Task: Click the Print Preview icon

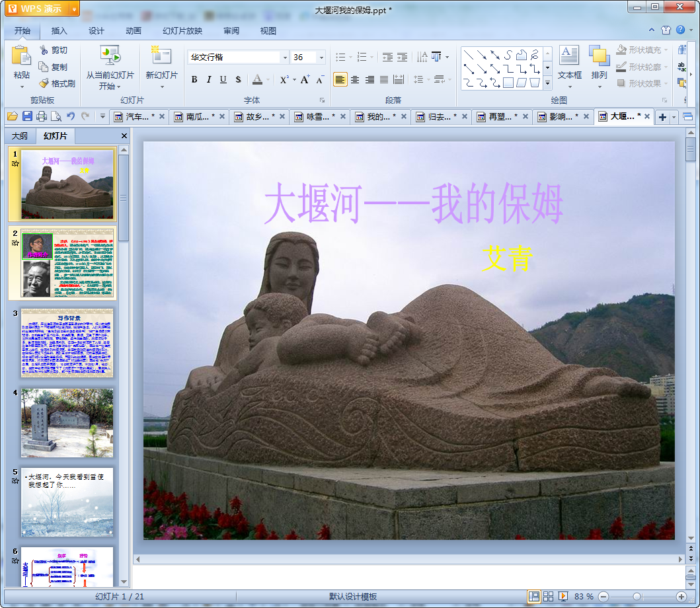Action: [56, 116]
